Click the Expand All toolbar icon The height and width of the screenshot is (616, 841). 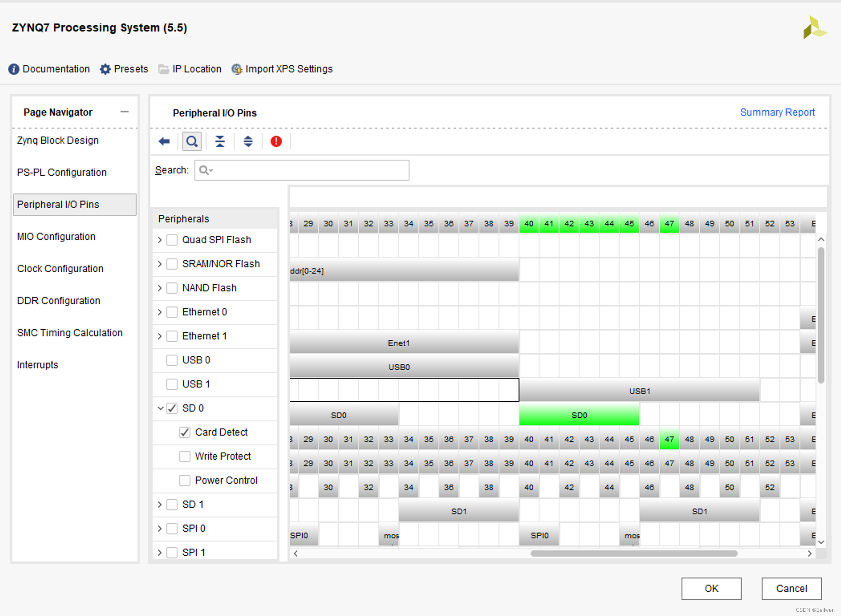(248, 141)
